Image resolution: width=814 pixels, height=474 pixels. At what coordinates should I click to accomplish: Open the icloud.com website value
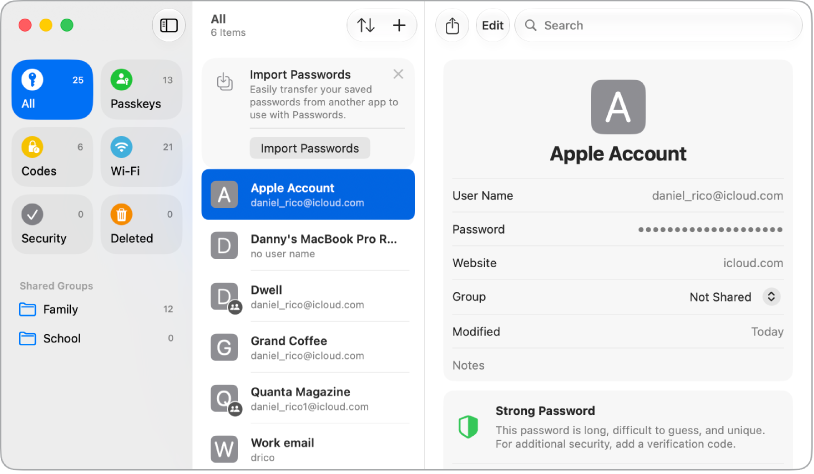coord(753,263)
